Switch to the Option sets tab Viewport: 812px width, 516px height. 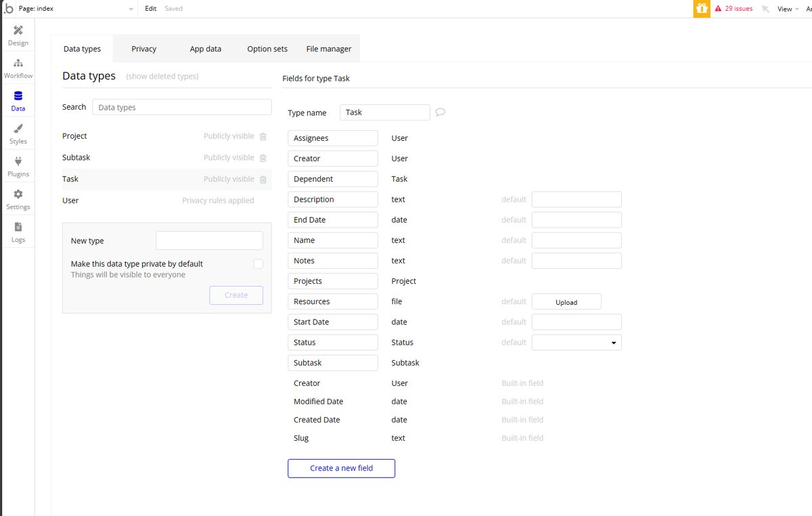267,49
